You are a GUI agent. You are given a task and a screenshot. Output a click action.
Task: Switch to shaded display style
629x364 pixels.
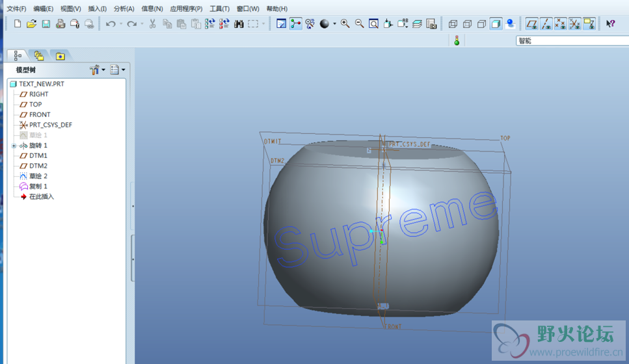coord(496,24)
